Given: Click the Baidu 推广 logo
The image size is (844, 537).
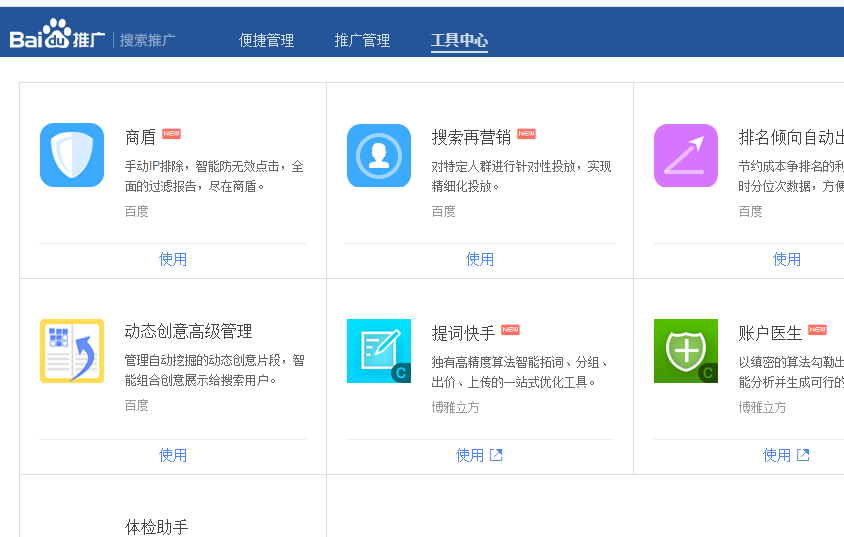Looking at the screenshot, I should coord(57,34).
